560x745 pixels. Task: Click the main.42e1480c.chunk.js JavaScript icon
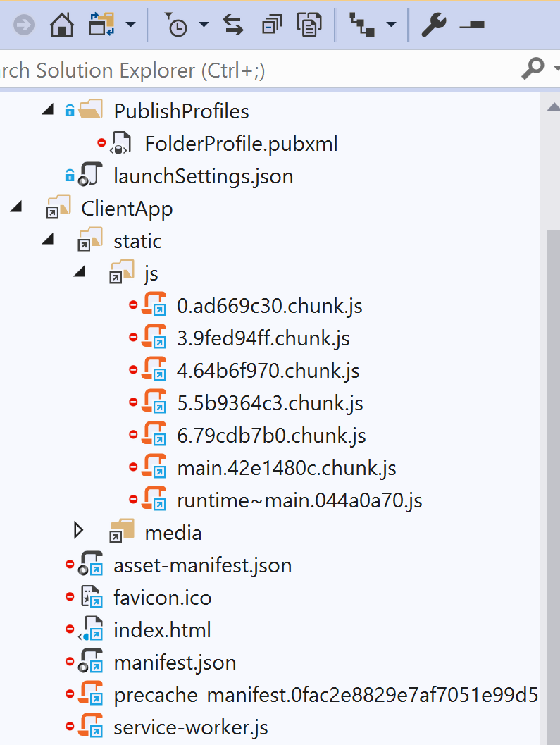[154, 466]
